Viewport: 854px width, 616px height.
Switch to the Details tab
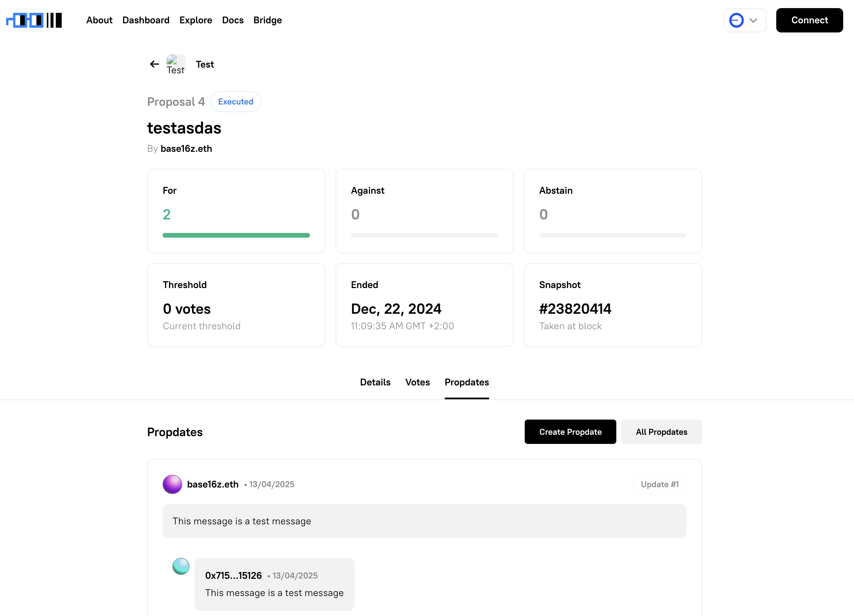coord(375,382)
